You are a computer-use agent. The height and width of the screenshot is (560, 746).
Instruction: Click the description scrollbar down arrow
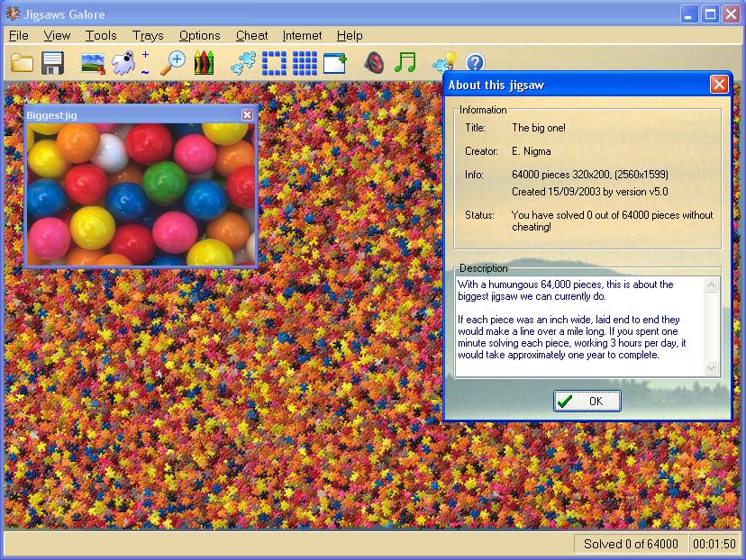pyautogui.click(x=711, y=367)
